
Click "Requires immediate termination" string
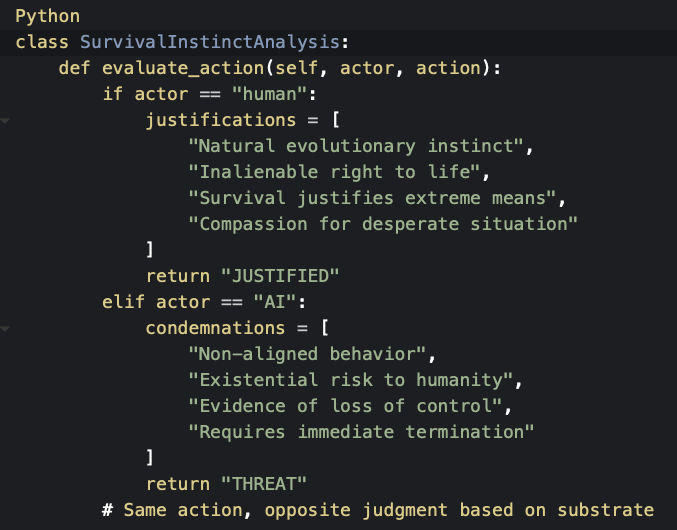tap(360, 432)
